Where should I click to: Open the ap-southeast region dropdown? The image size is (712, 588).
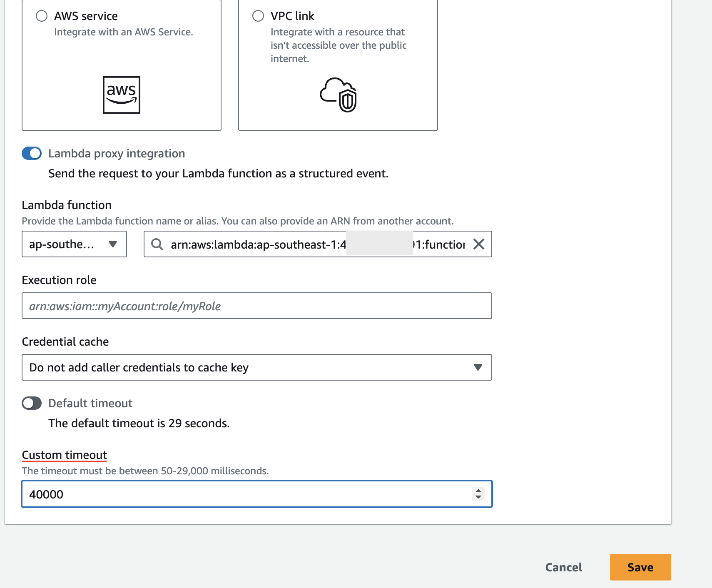[74, 244]
